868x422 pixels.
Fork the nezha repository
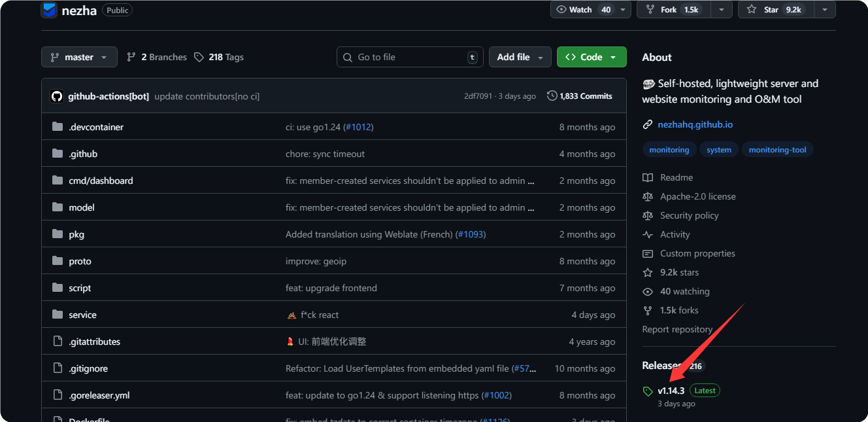[669, 9]
